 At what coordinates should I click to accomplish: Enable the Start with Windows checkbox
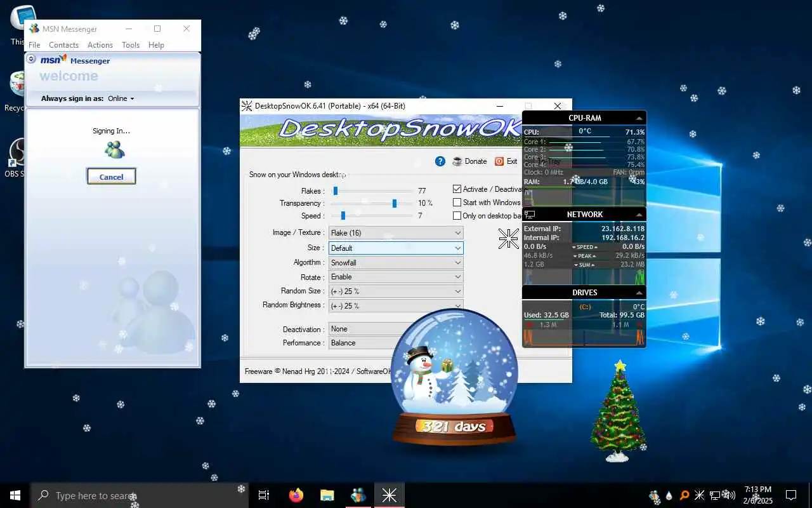(x=457, y=203)
